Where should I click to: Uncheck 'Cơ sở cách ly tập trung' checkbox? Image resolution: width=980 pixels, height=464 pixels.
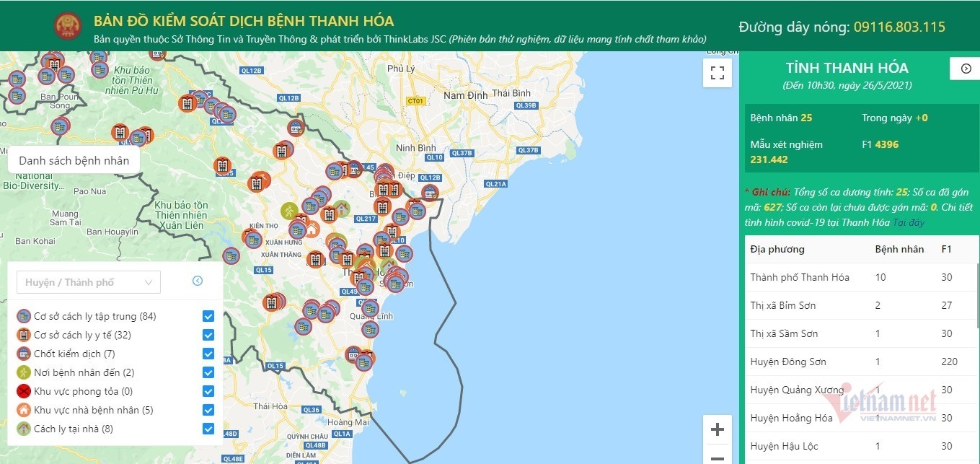208,316
